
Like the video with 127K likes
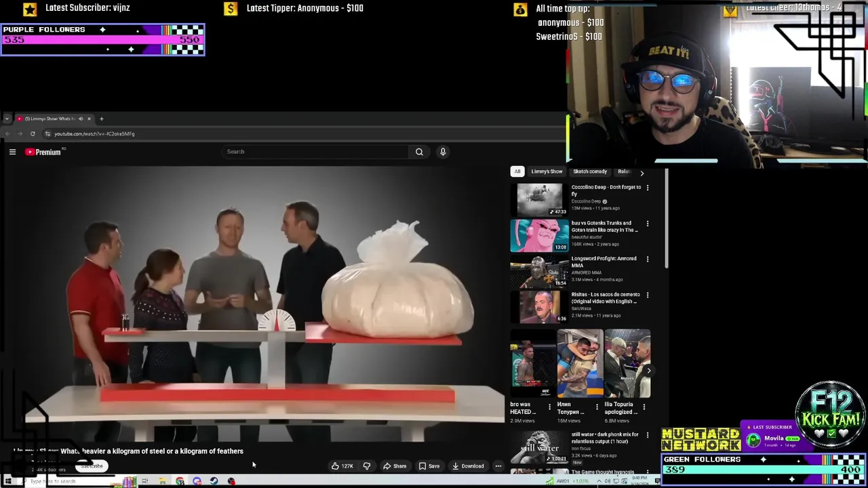342,466
